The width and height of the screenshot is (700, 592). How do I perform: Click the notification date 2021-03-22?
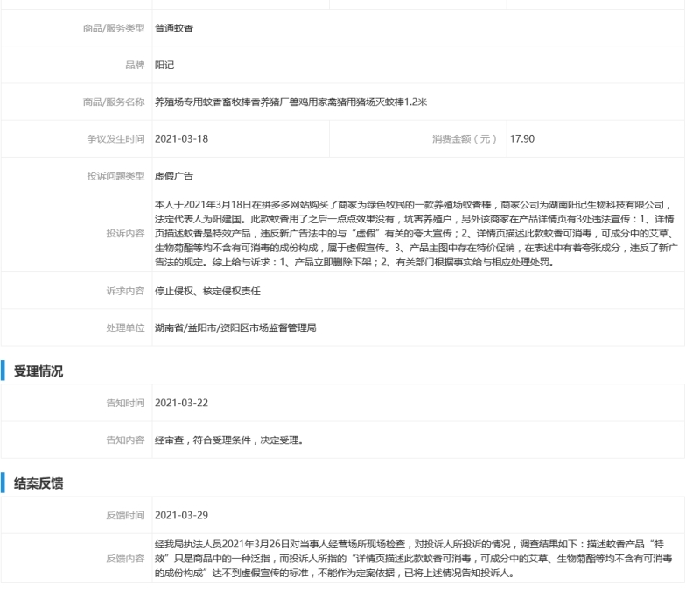pos(181,404)
